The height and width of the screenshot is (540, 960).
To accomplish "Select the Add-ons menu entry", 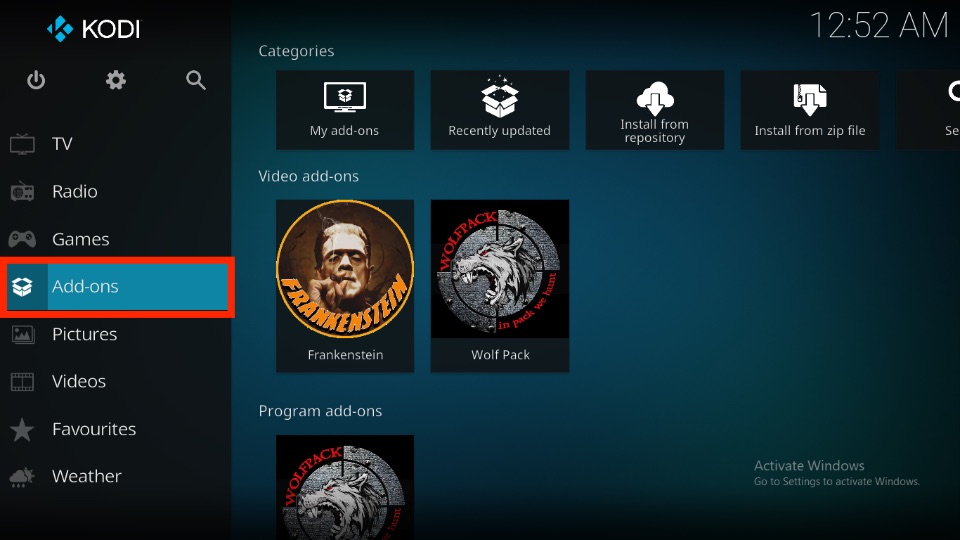I will 118,287.
